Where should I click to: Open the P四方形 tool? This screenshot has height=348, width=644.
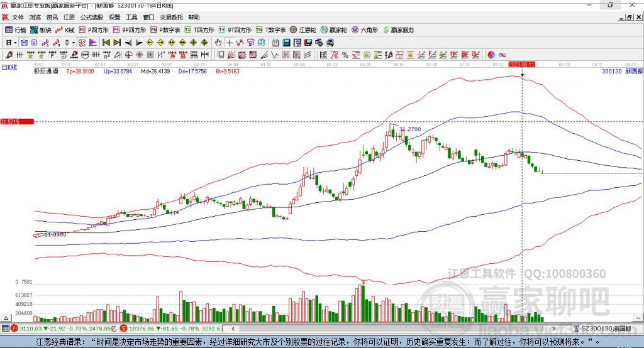(x=94, y=30)
